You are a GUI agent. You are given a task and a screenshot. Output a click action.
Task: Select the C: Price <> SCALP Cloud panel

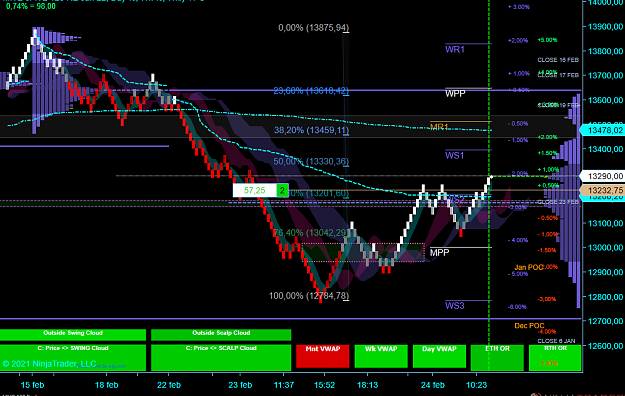[x=221, y=358]
